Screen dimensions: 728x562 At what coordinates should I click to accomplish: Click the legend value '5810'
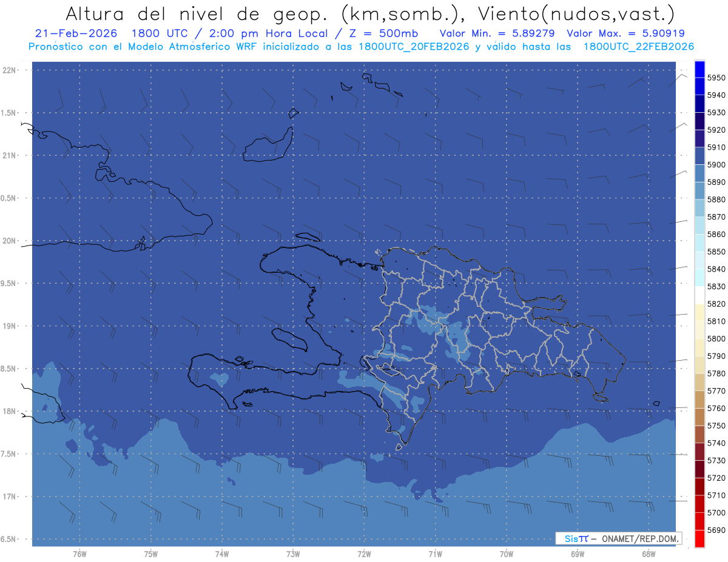[716, 321]
